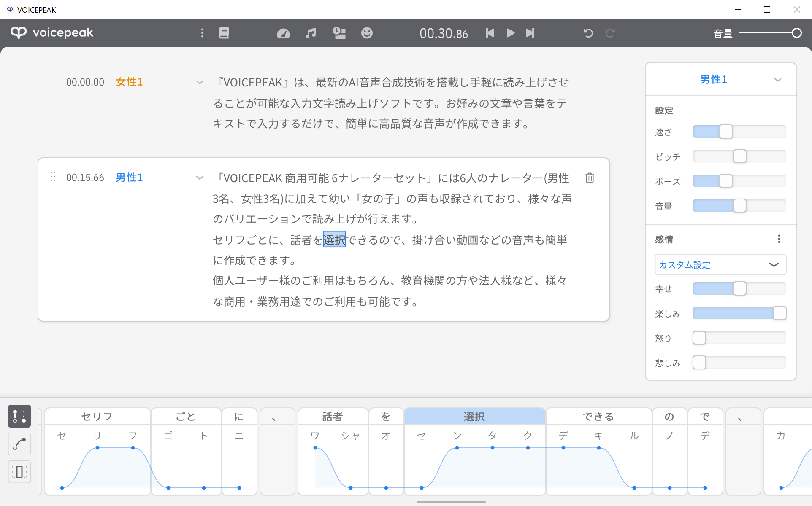The width and height of the screenshot is (812, 506).
Task: Open the 女性1 speaker selector chevron
Action: click(x=199, y=82)
